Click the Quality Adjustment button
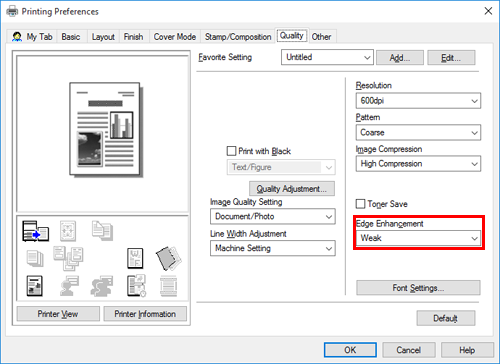500x364 pixels. pyautogui.click(x=292, y=189)
